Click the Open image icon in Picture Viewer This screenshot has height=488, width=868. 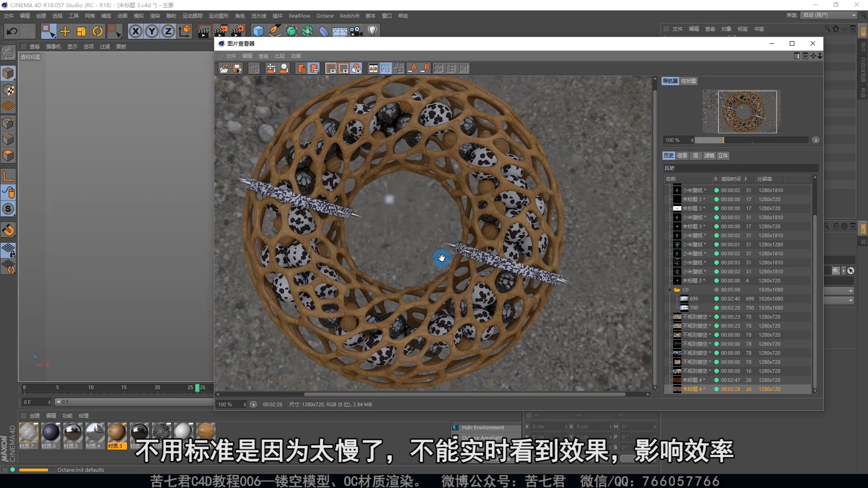point(224,69)
